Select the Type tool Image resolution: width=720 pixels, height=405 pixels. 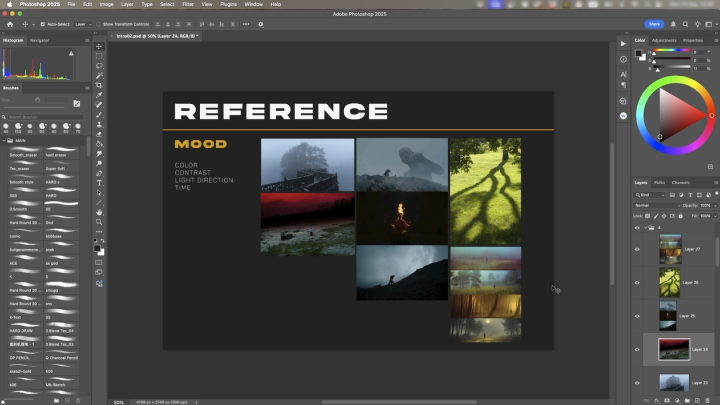[x=99, y=182]
